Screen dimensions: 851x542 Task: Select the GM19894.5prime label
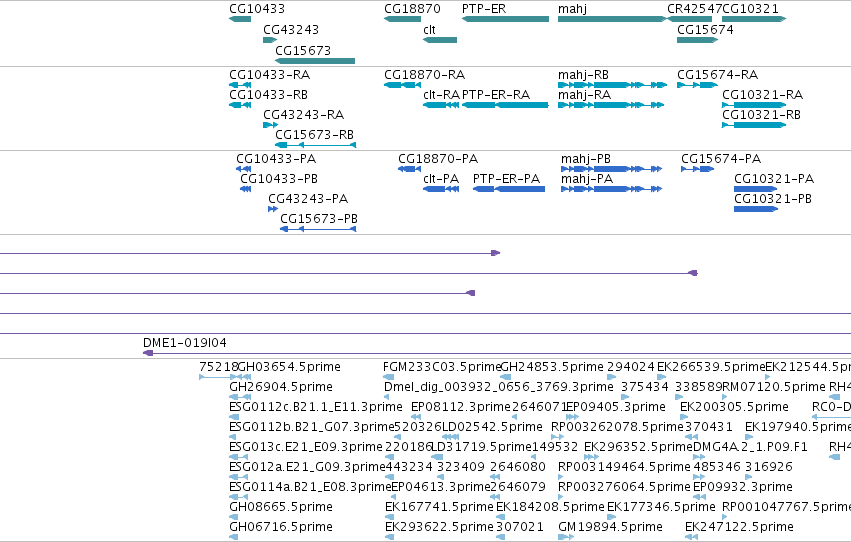[x=610, y=527]
